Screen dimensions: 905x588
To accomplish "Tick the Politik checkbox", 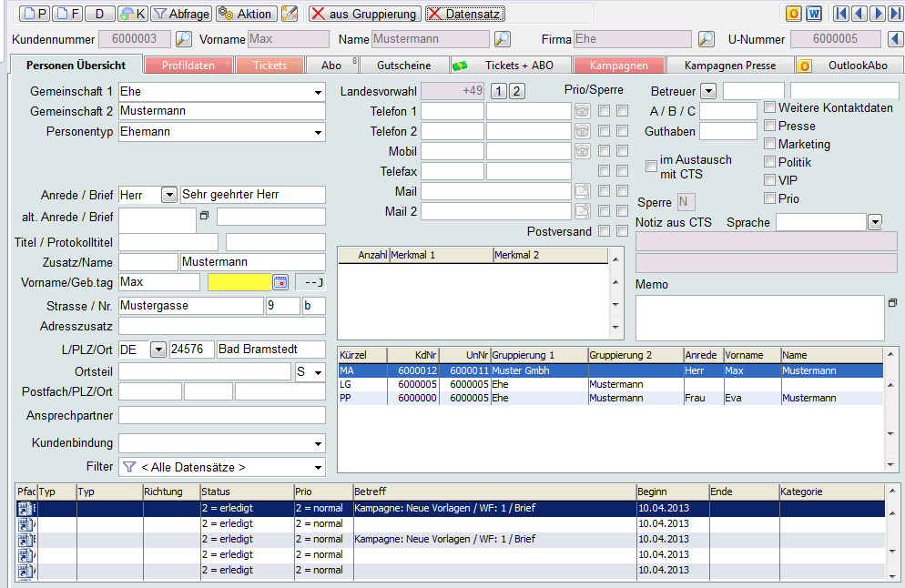I will click(769, 162).
